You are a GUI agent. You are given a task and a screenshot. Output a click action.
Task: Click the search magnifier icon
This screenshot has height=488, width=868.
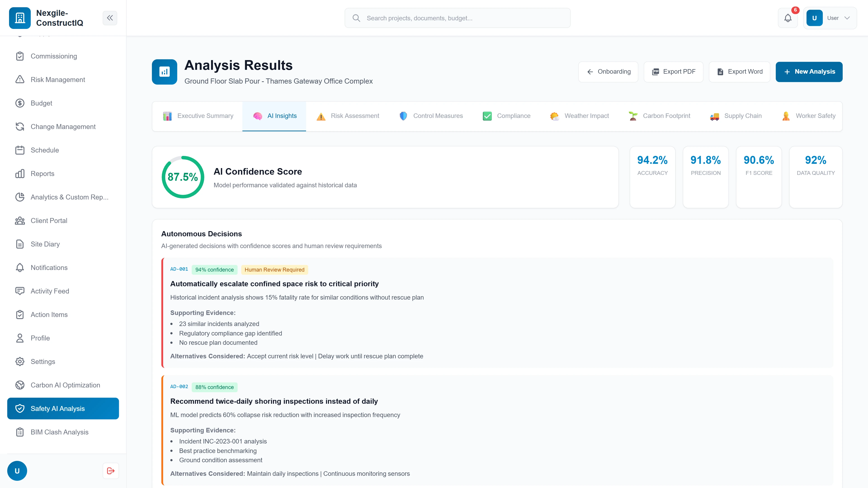click(356, 18)
